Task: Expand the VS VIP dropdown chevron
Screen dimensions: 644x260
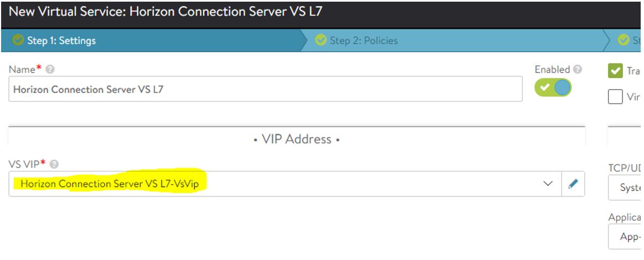Action: [x=548, y=184]
